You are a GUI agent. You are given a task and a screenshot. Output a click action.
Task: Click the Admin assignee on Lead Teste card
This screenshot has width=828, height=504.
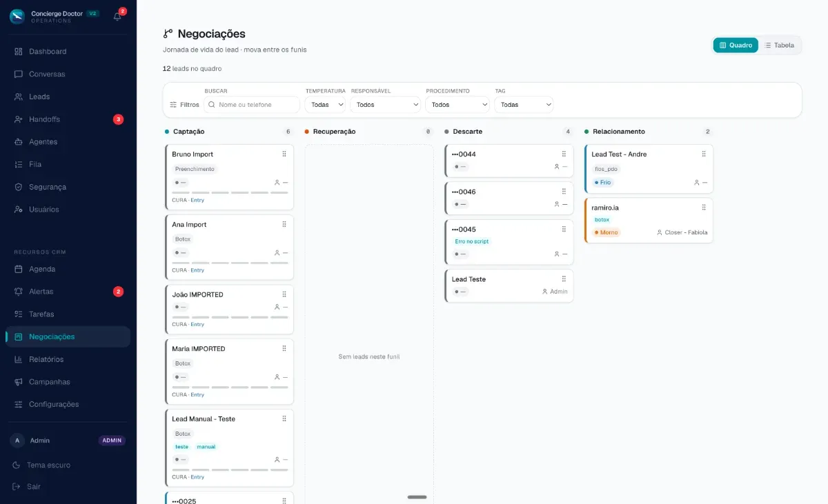click(555, 292)
